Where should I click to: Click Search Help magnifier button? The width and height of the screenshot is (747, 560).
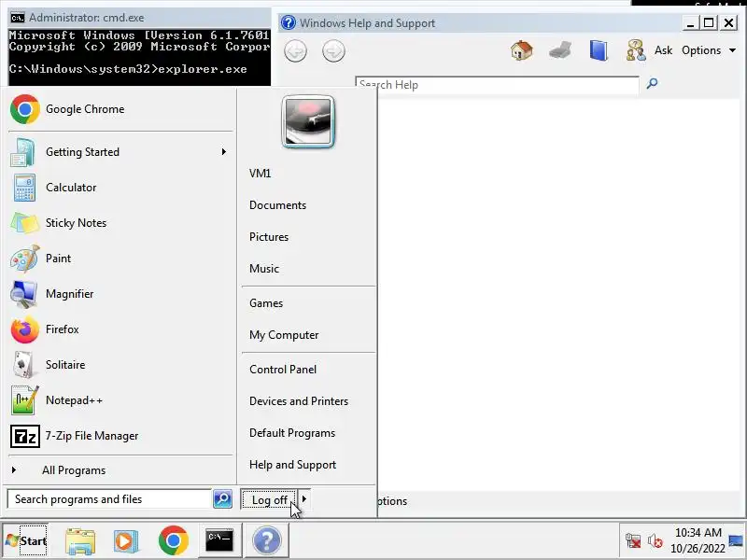(x=652, y=84)
